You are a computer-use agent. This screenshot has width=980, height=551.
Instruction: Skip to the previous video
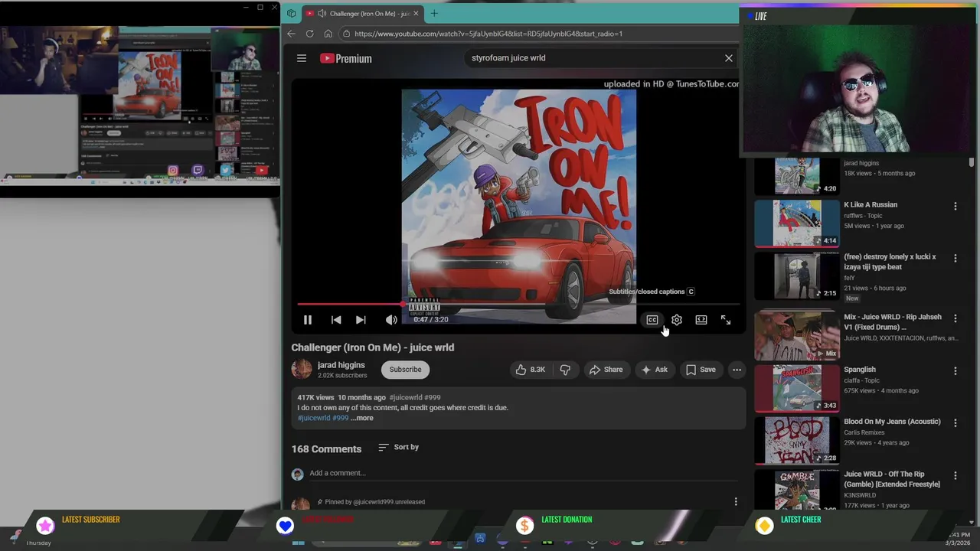(x=336, y=320)
